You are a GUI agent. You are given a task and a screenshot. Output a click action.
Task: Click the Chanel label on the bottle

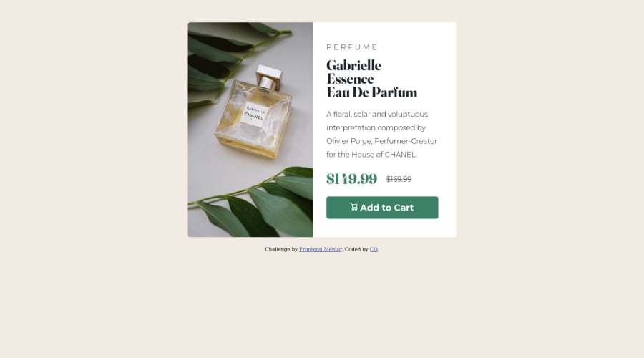pyautogui.click(x=254, y=114)
